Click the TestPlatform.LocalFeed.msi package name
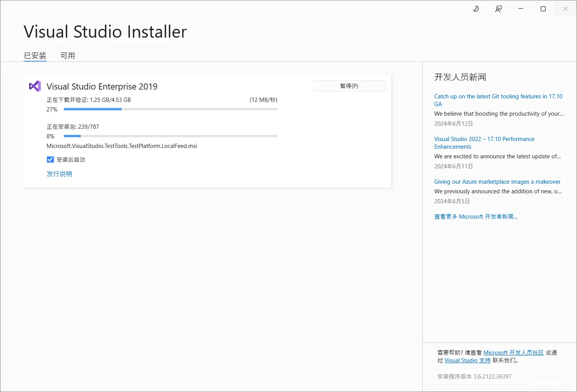The width and height of the screenshot is (577, 392). click(x=122, y=146)
